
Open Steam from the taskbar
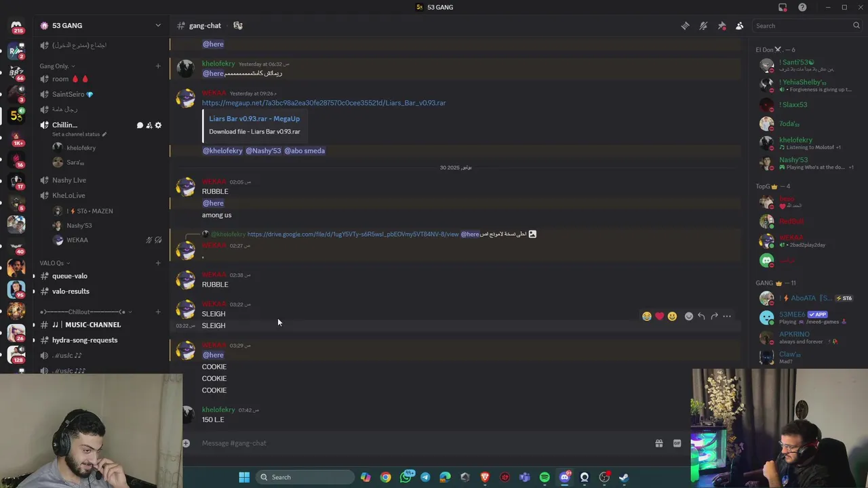tap(624, 477)
